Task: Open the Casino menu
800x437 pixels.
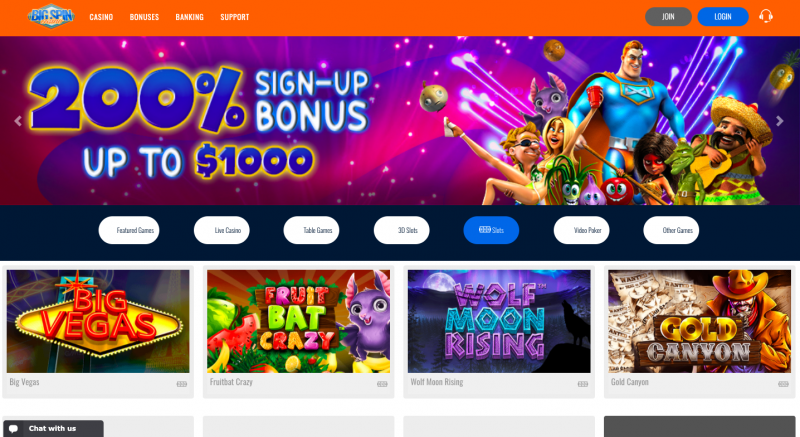Action: pyautogui.click(x=101, y=17)
